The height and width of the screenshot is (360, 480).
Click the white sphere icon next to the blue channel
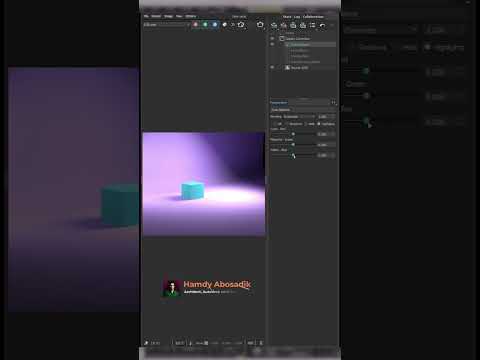pos(224,24)
